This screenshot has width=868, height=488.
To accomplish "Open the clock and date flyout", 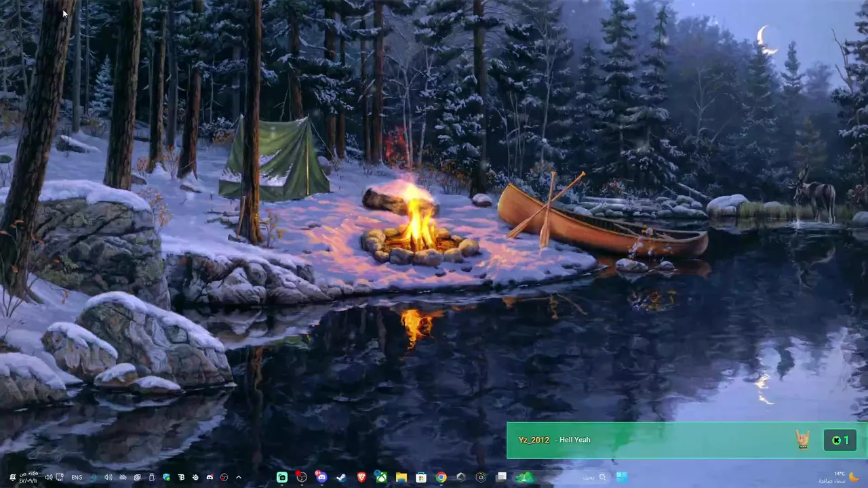I will (x=28, y=476).
